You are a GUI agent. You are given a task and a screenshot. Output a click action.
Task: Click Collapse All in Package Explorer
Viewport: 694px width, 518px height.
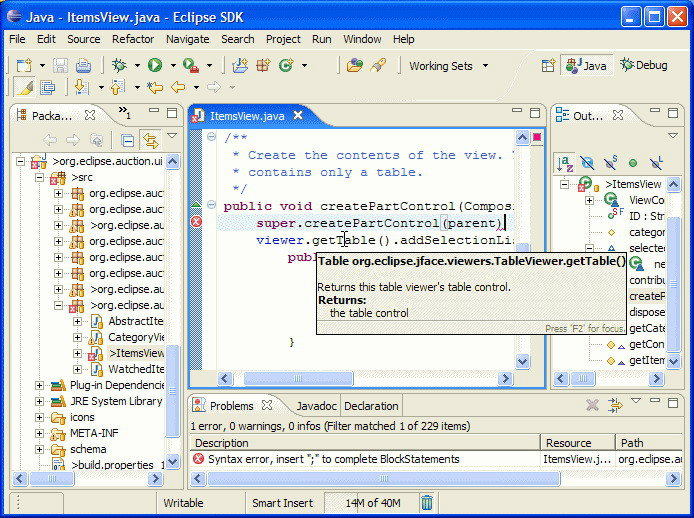tap(127, 141)
